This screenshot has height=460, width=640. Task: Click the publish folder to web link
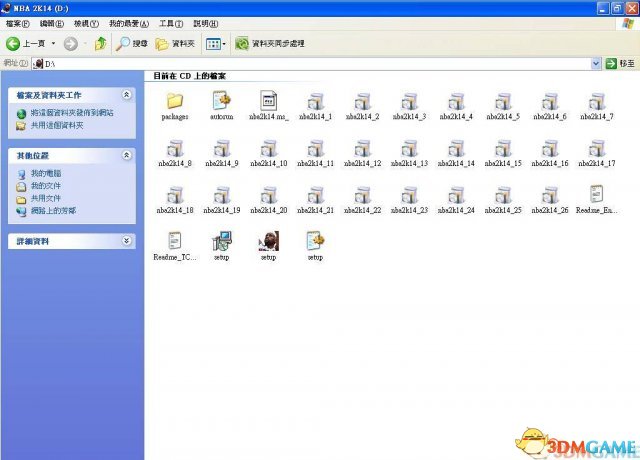72,113
